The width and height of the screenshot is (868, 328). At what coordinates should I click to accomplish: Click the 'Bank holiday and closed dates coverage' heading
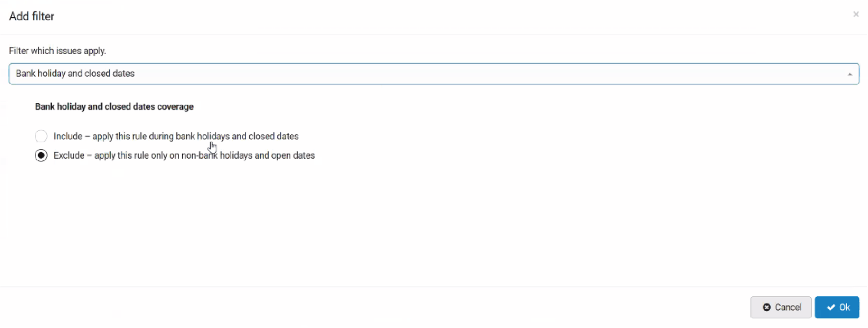click(x=114, y=107)
